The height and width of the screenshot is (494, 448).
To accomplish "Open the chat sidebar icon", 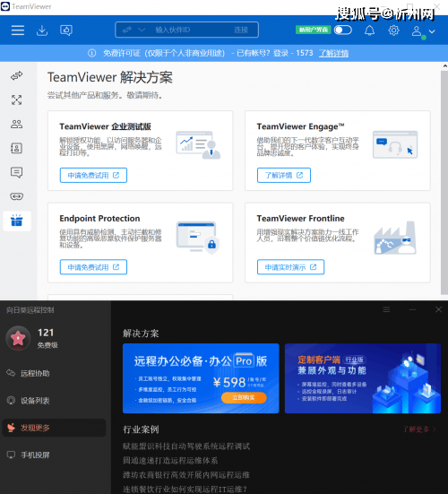I will tap(17, 172).
